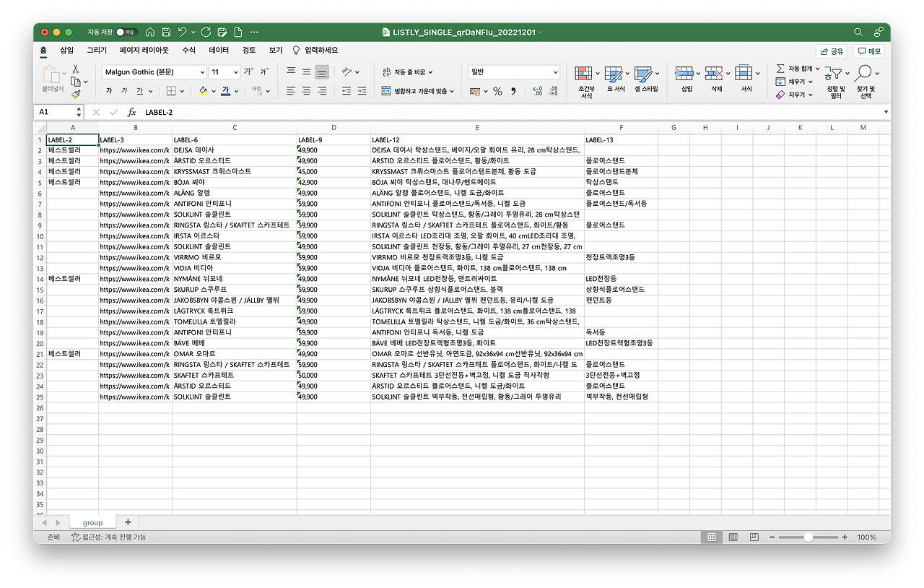Toggle top vertical alignment
This screenshot has width=924, height=588.
coord(291,72)
